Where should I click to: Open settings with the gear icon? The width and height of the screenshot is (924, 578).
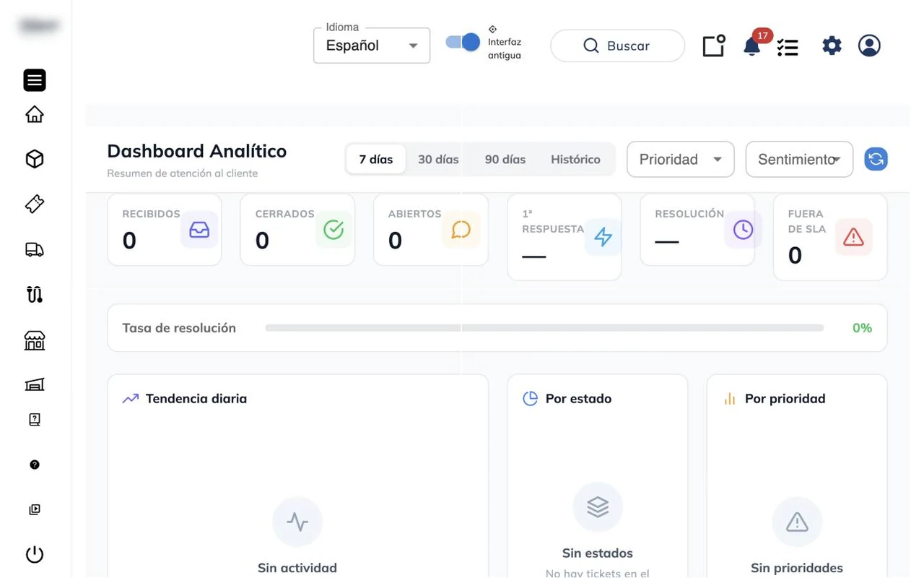(x=832, y=46)
